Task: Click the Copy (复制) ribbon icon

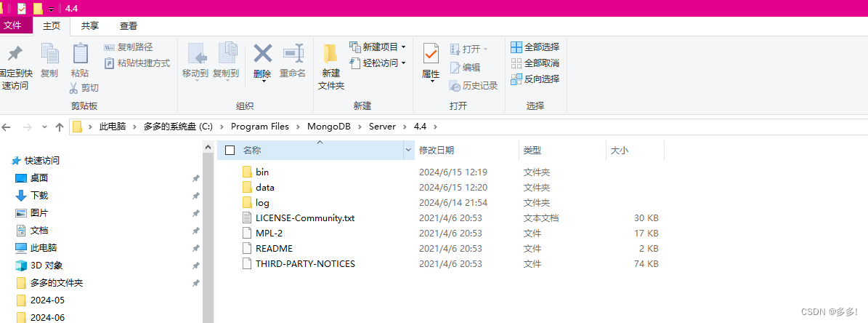Action: click(x=49, y=55)
